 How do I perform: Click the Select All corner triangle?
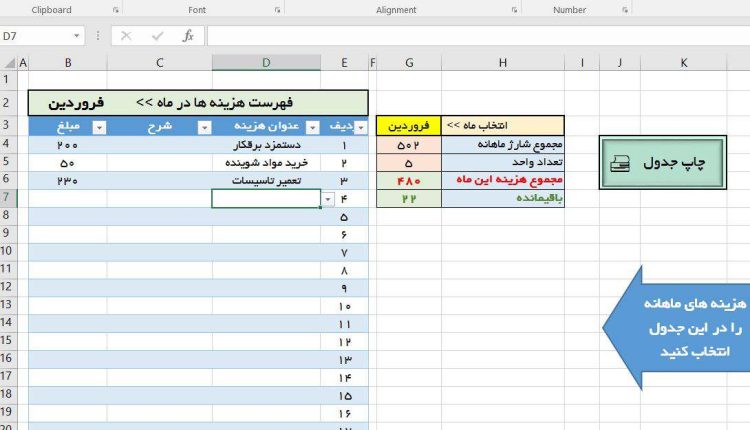click(10, 63)
